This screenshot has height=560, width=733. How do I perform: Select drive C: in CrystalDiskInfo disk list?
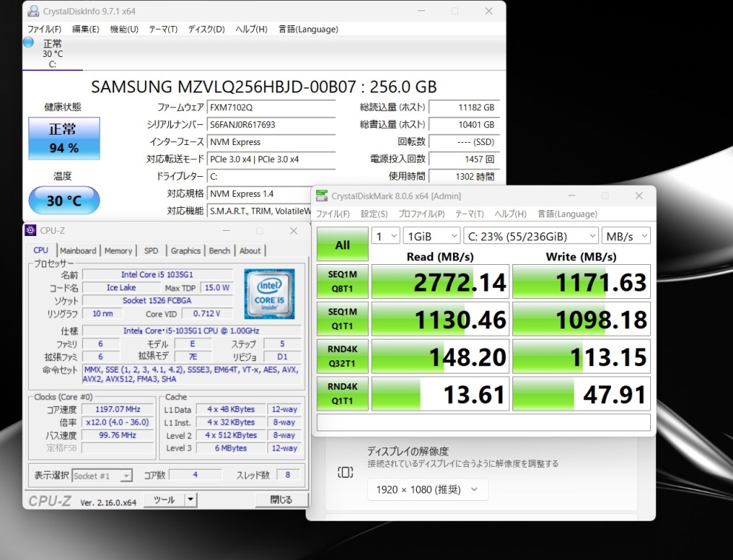coord(53,54)
